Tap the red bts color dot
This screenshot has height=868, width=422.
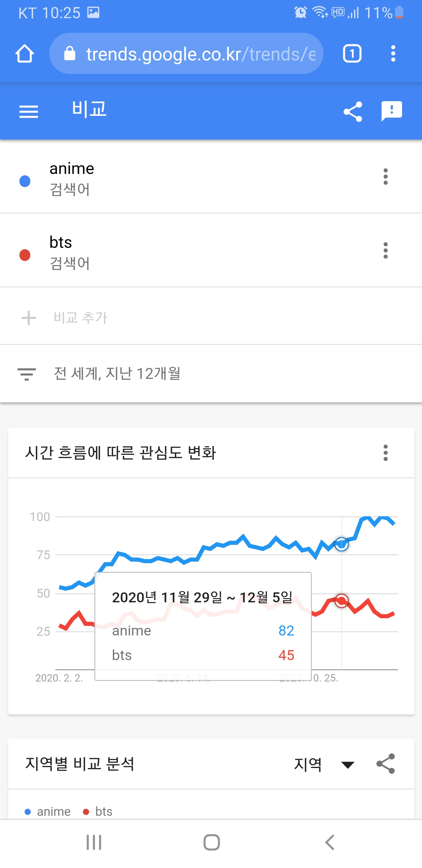click(x=25, y=255)
